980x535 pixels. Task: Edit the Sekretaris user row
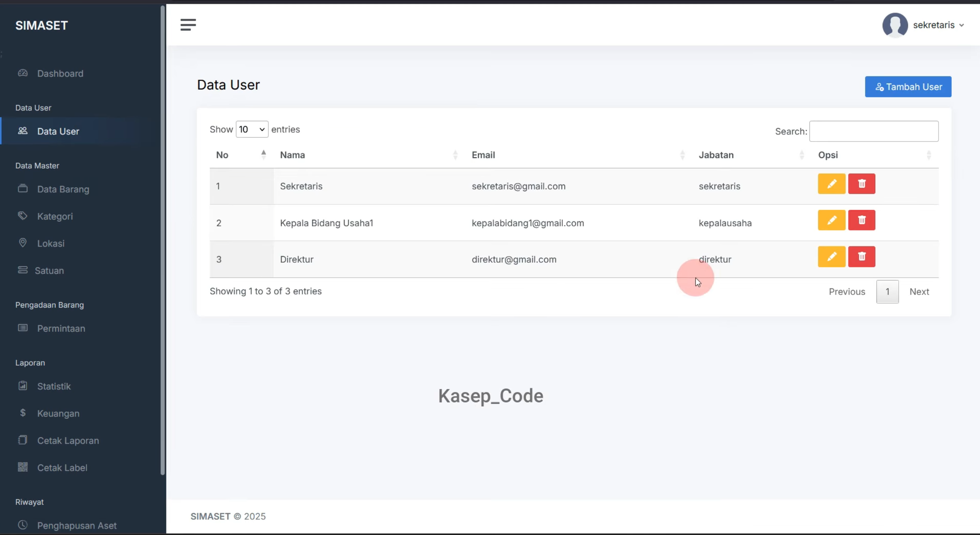tap(831, 184)
